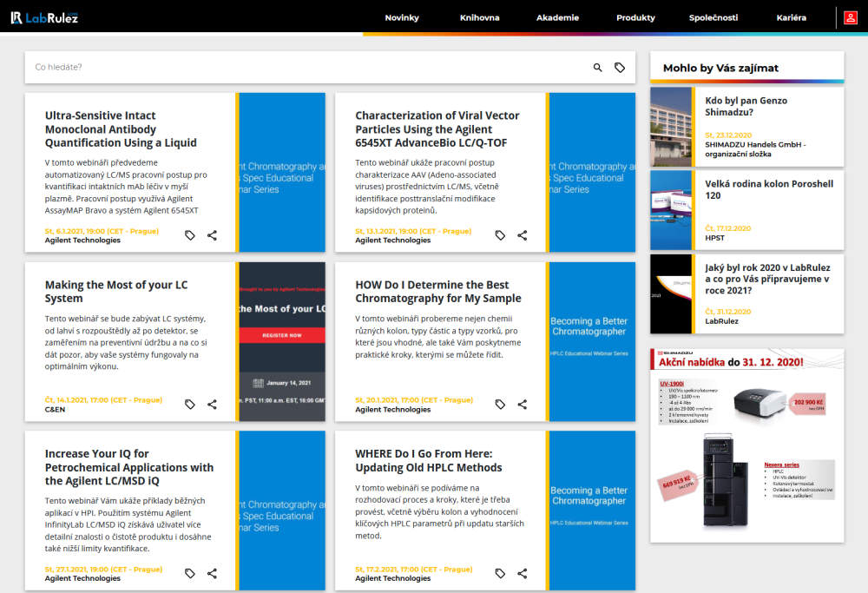Click 'Mohlo by Vás zajímat' heading
This screenshot has height=593, width=868.
(x=720, y=68)
